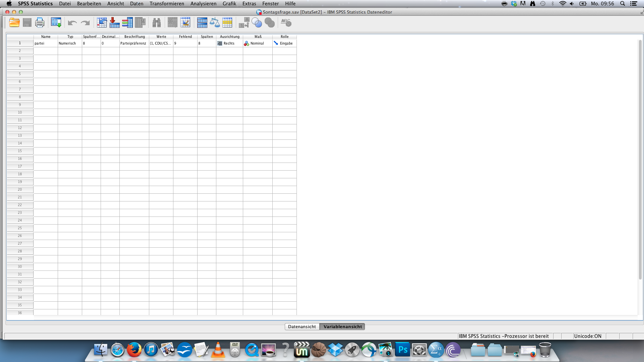Open the Datei menu

pyautogui.click(x=65, y=4)
